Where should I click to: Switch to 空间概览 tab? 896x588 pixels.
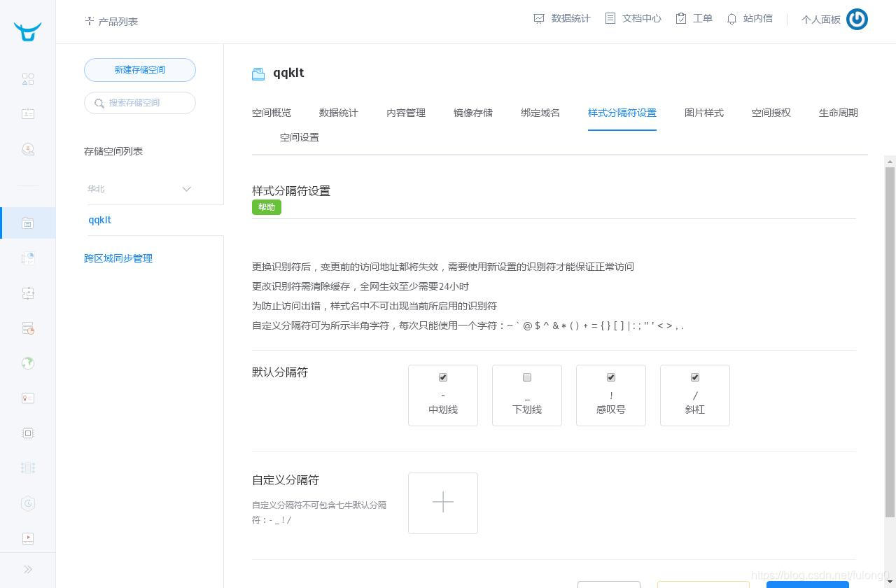point(272,113)
